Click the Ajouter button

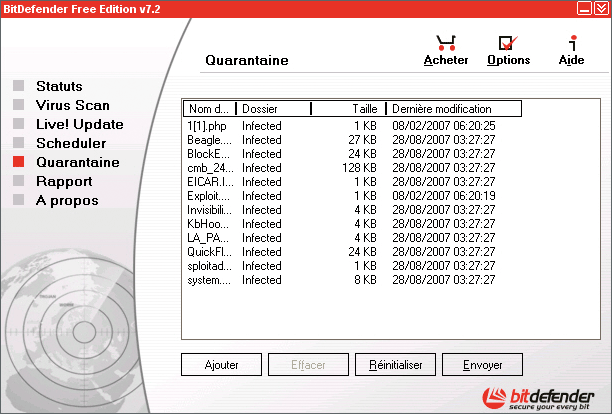coord(221,365)
